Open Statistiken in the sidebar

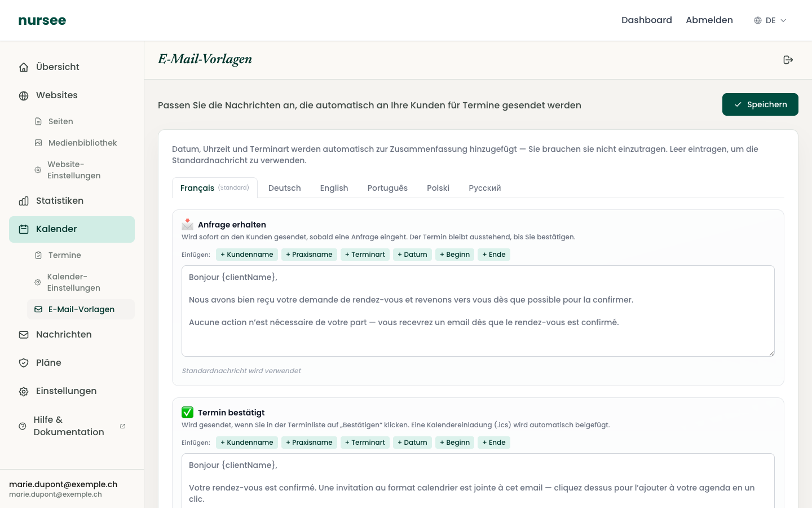pos(72,201)
